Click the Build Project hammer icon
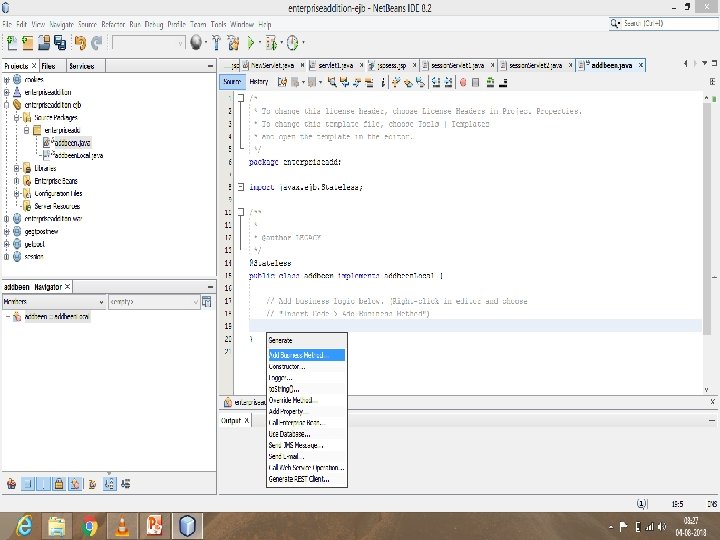This screenshot has height=540, width=720. click(x=216, y=43)
